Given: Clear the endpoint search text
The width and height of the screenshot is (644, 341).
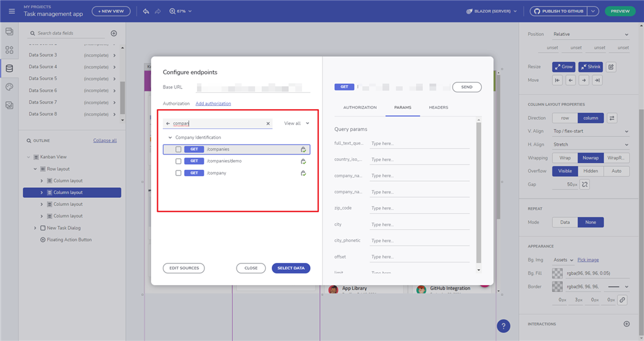Looking at the screenshot, I should pos(268,123).
